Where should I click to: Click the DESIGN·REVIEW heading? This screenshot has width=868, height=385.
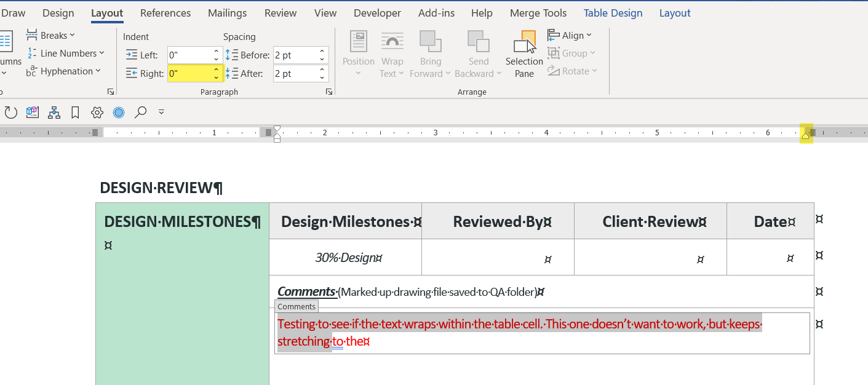coord(161,188)
